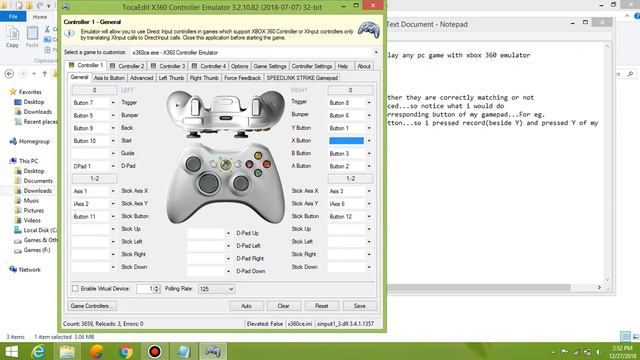
Task: Open About tab in emulator
Action: [364, 66]
